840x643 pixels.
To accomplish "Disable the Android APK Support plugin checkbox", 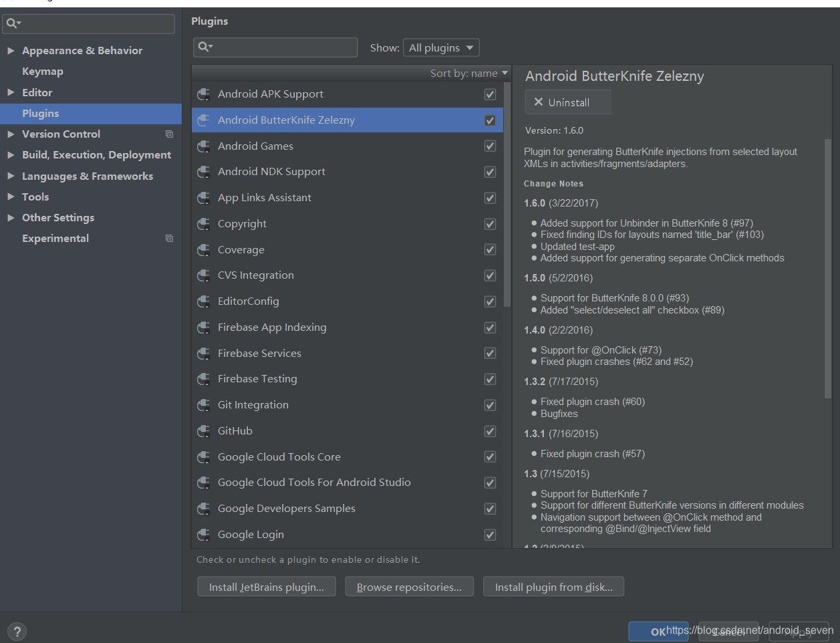I will 490,94.
